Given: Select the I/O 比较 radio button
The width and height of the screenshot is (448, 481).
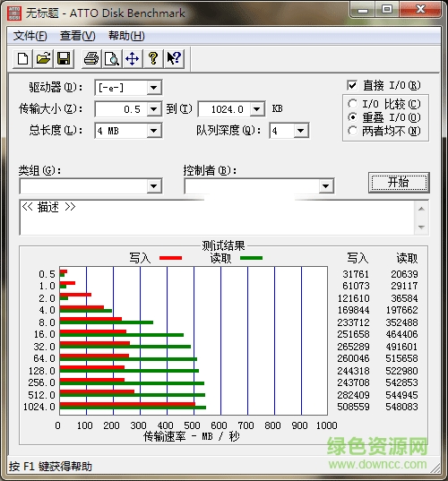Looking at the screenshot, I should coord(352,104).
